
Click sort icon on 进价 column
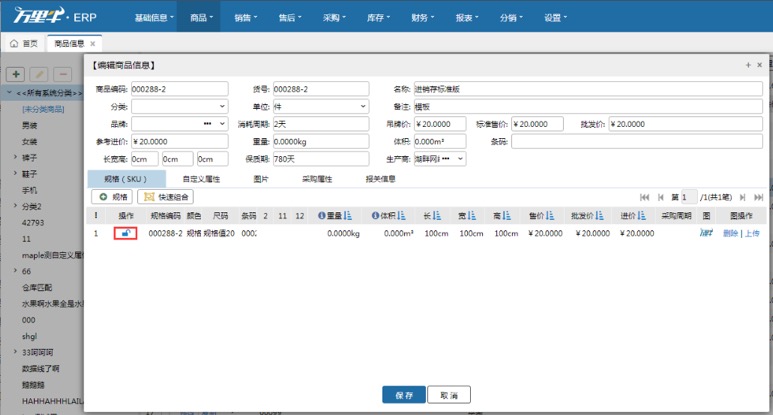[641, 215]
